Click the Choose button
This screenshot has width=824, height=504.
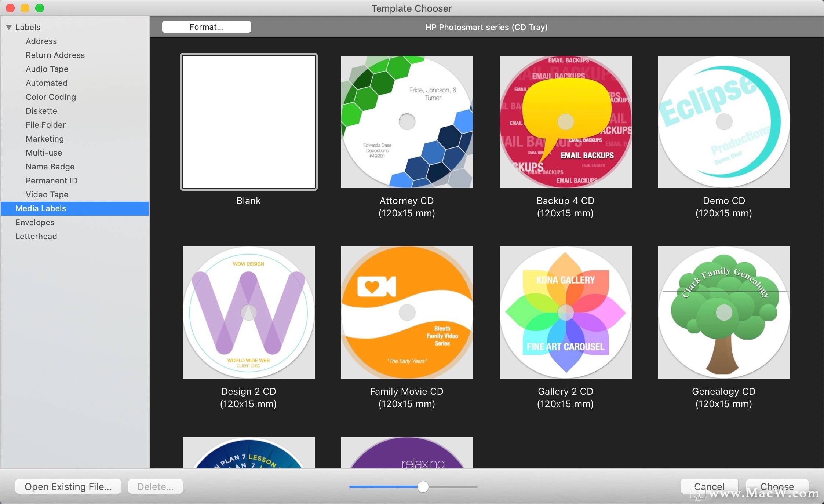tap(777, 486)
